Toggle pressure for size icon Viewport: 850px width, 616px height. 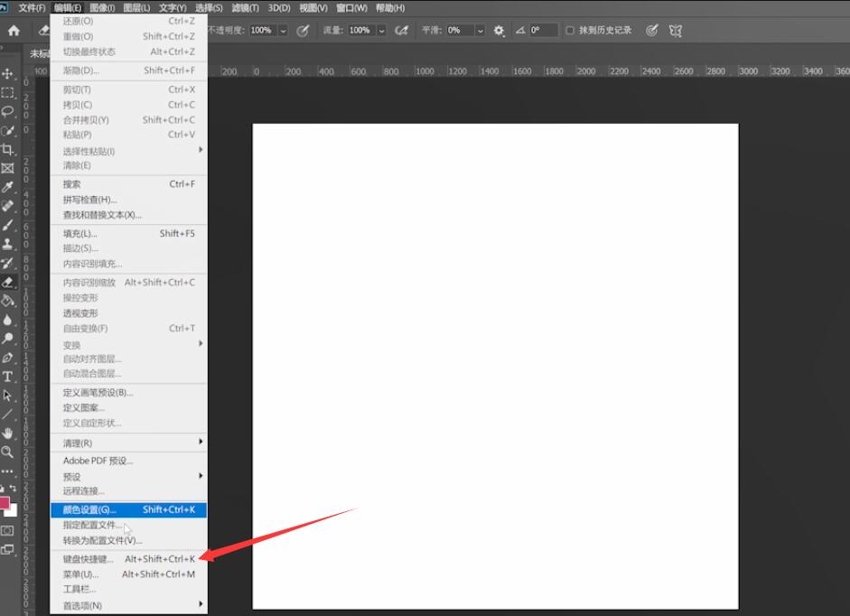(x=652, y=31)
